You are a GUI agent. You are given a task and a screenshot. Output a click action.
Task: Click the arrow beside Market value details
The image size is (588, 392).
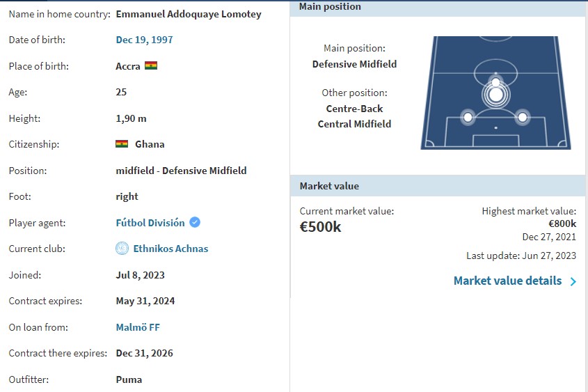(573, 281)
